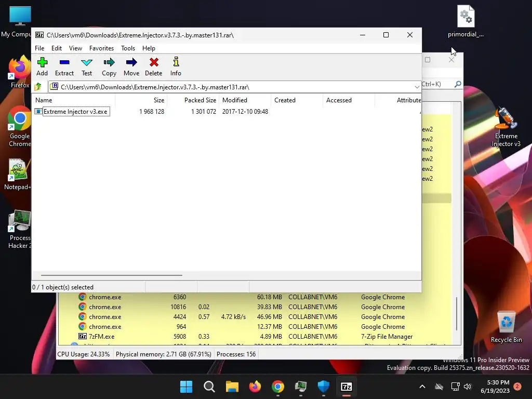Click Processes: 156 status entry
The height and width of the screenshot is (399, 532).
tap(236, 354)
